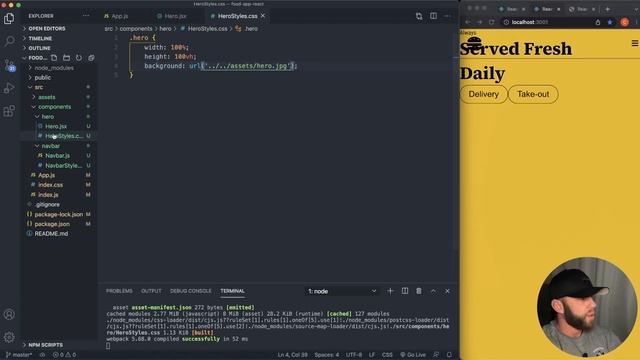
Task: Click the notifications bell in status bar
Action: point(449,355)
